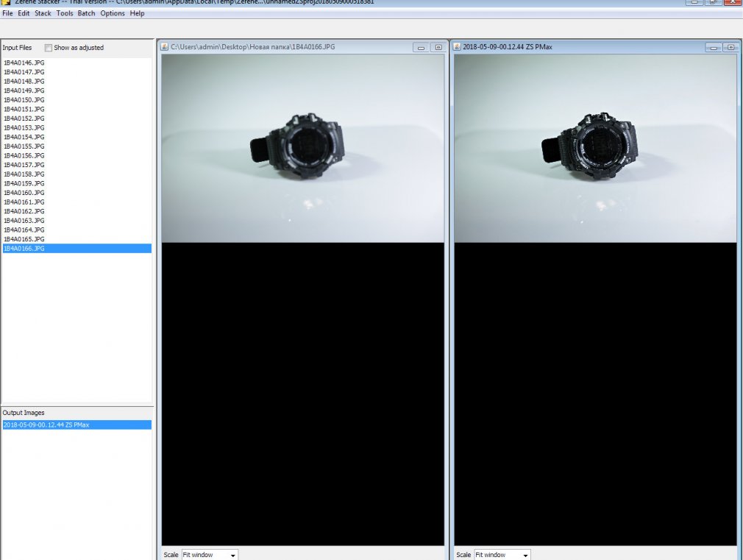743x560 pixels.
Task: Select input file 1B4A0164.JPG
Action: click(77, 230)
